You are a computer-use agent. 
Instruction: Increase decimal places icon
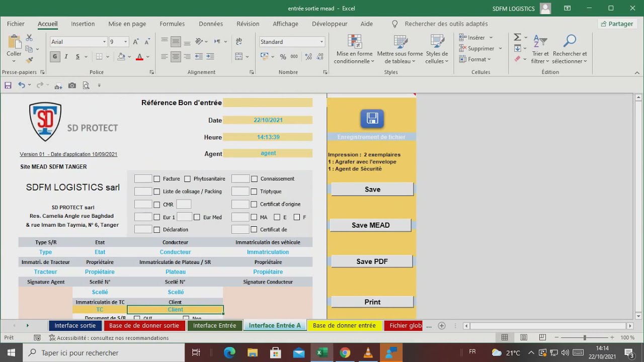click(x=308, y=57)
